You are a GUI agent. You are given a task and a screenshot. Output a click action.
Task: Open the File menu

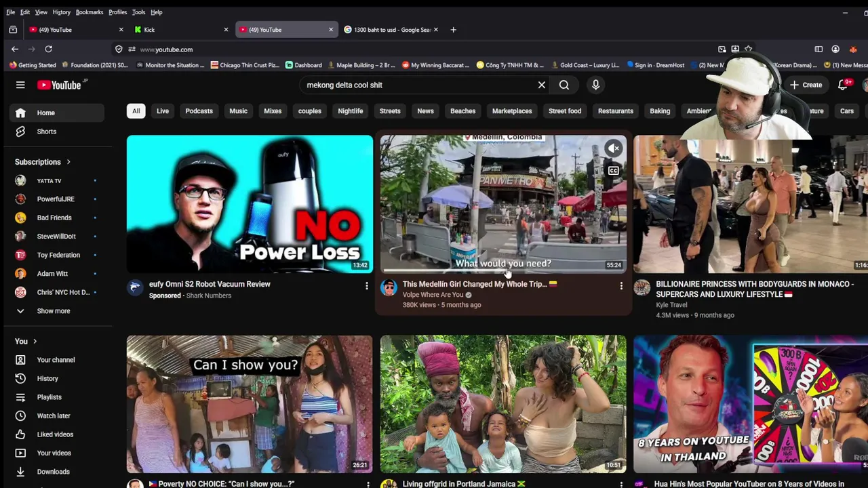pyautogui.click(x=11, y=12)
